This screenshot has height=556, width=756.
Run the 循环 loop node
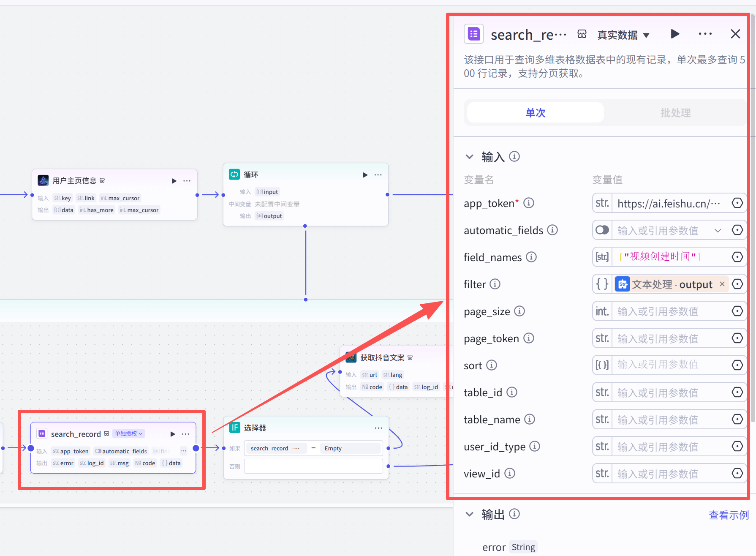point(365,175)
